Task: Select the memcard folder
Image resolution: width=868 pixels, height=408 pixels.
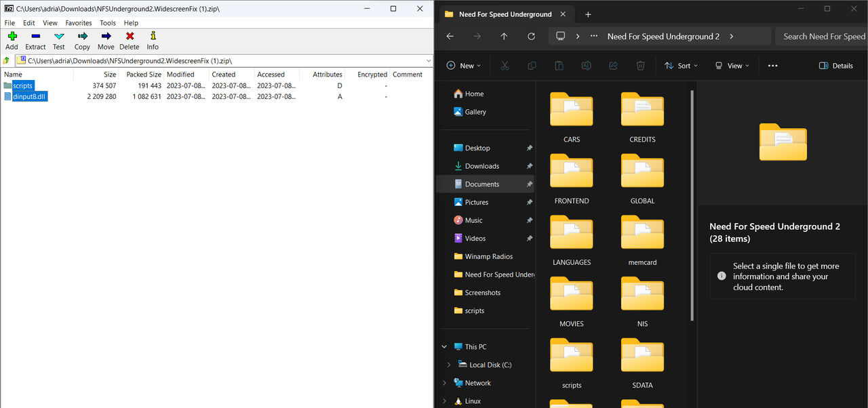Action: (x=642, y=241)
